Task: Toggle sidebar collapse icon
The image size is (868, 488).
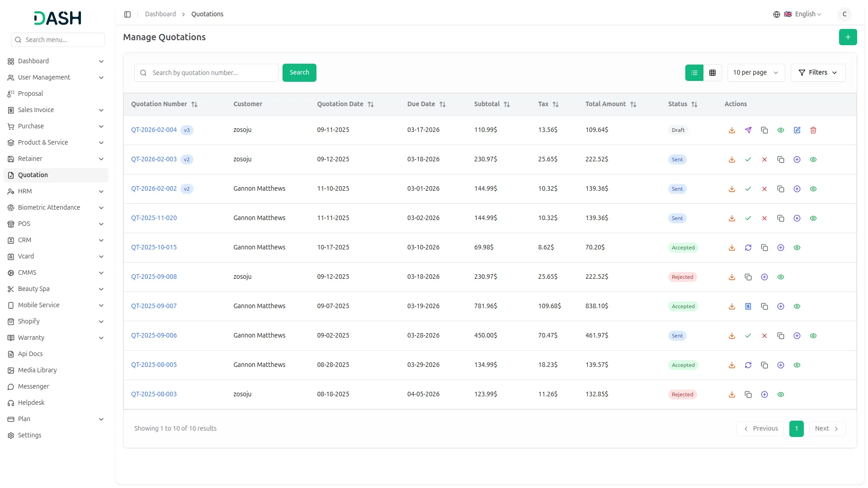Action: point(127,14)
